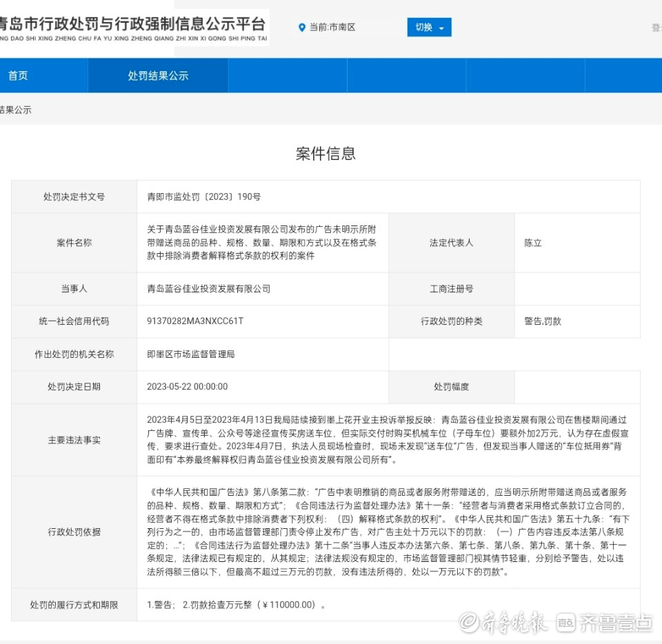Click the fine amount ¥110000.00 text

click(x=288, y=605)
